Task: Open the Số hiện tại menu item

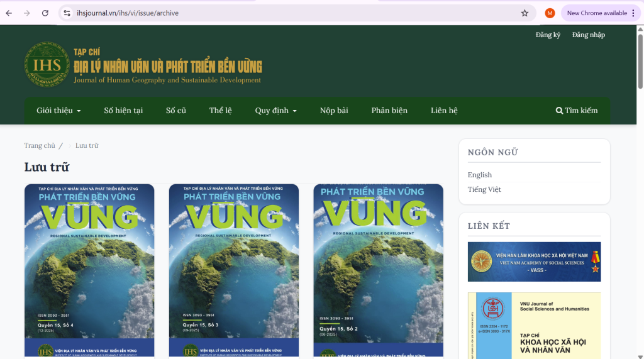Action: (x=123, y=111)
